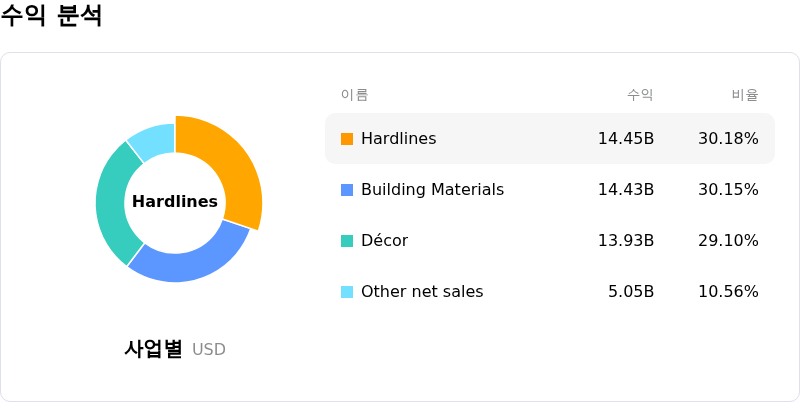Select the Décor row label

point(385,241)
